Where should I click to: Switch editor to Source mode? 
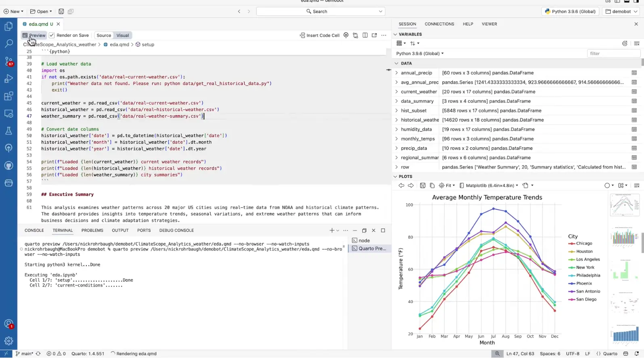(x=104, y=35)
